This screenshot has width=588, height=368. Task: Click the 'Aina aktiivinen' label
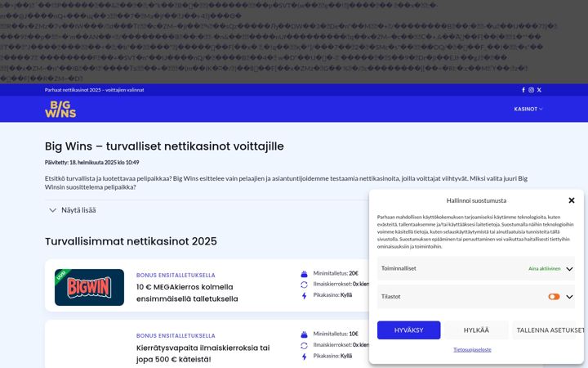coord(545,269)
